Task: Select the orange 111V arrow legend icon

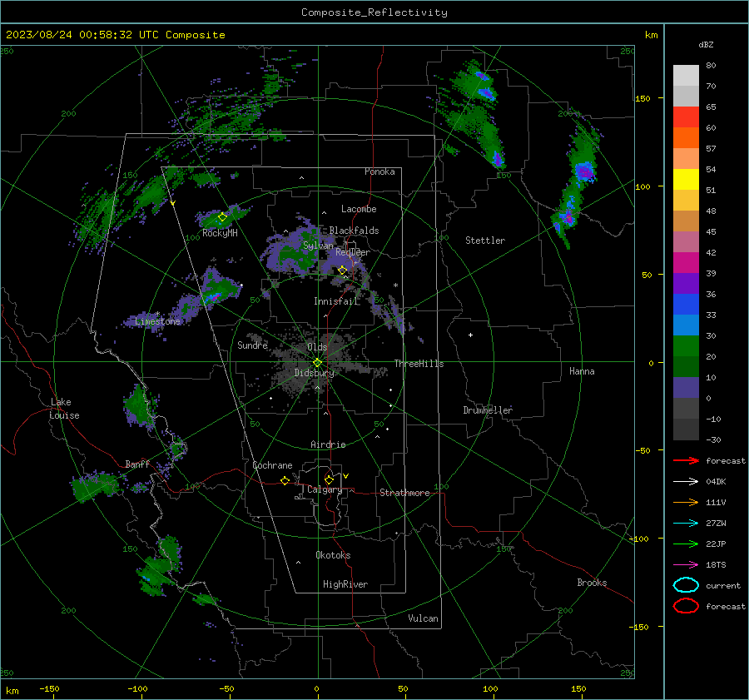Action: click(x=686, y=502)
